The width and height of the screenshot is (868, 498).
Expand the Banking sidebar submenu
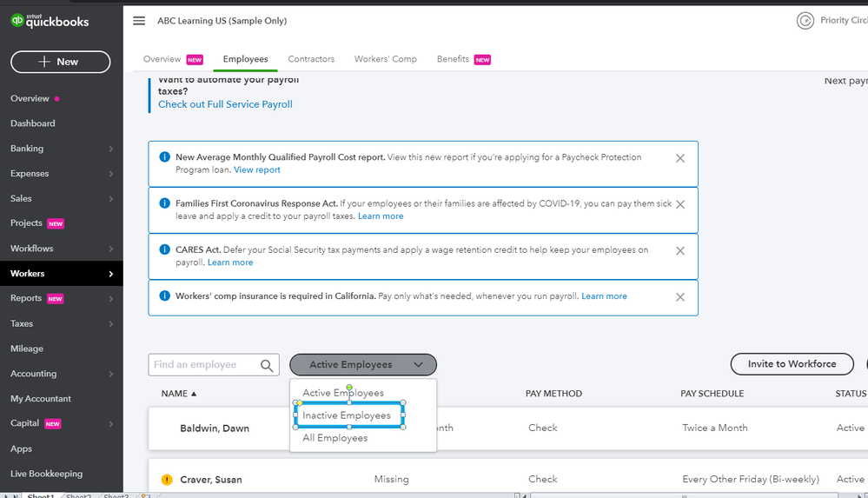pos(110,149)
